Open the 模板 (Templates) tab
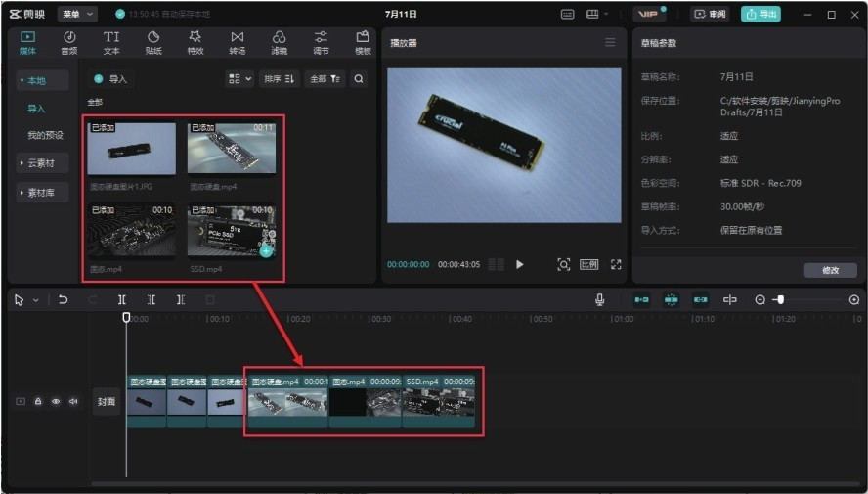The image size is (868, 494). 363,43
